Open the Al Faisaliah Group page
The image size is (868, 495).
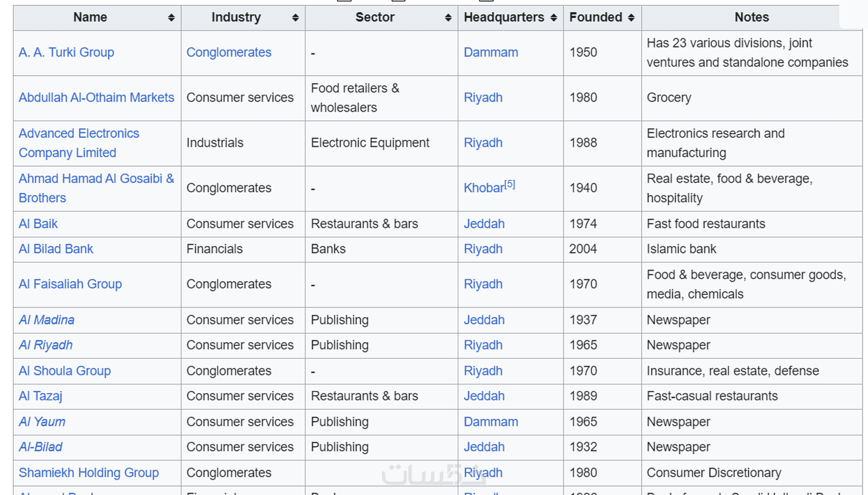(70, 284)
